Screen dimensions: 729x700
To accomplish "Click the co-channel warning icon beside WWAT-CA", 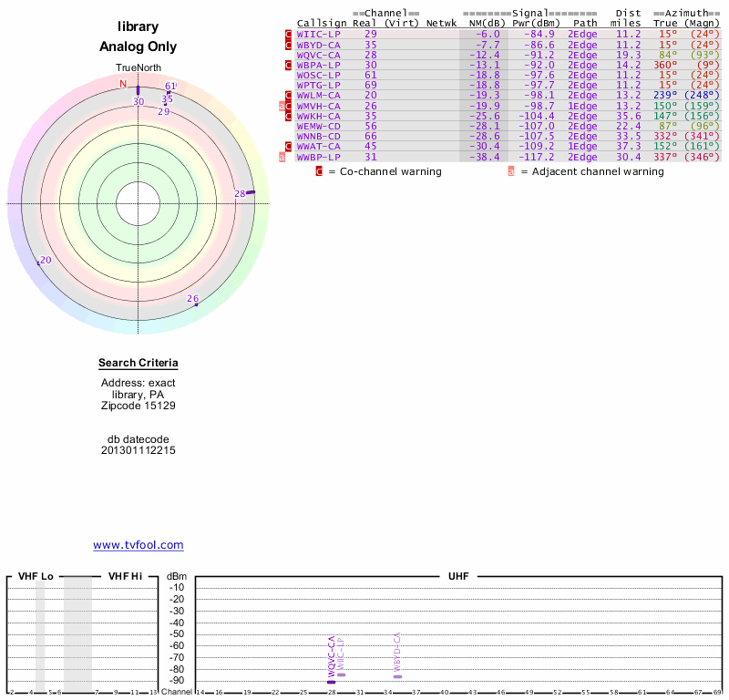I will coord(289,147).
